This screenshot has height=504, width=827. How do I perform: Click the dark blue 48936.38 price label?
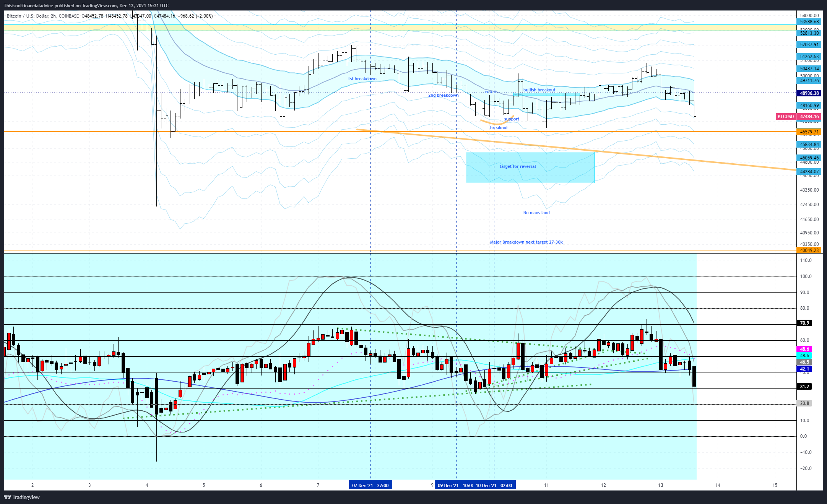tap(809, 93)
